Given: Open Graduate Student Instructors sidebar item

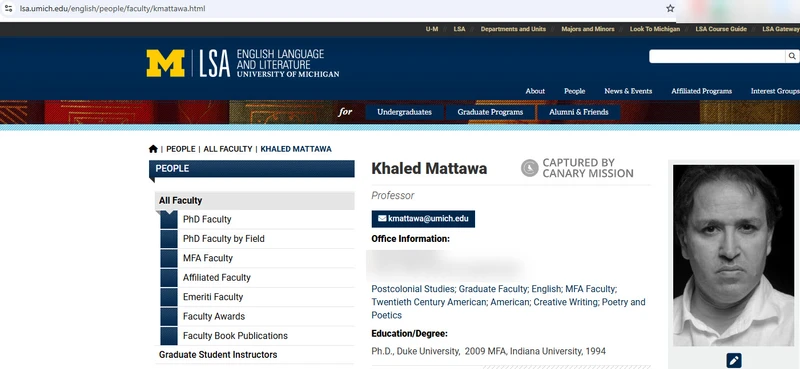Looking at the screenshot, I should point(218,355).
